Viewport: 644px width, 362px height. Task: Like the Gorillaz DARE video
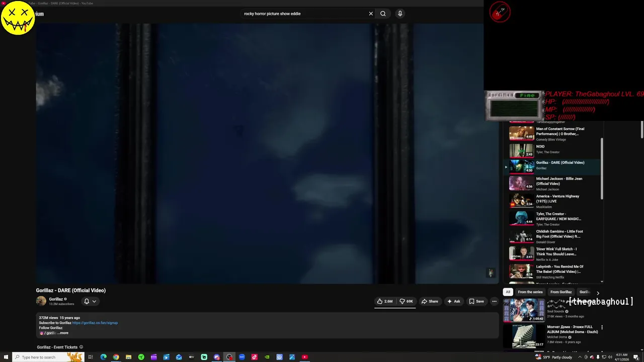tap(385, 301)
